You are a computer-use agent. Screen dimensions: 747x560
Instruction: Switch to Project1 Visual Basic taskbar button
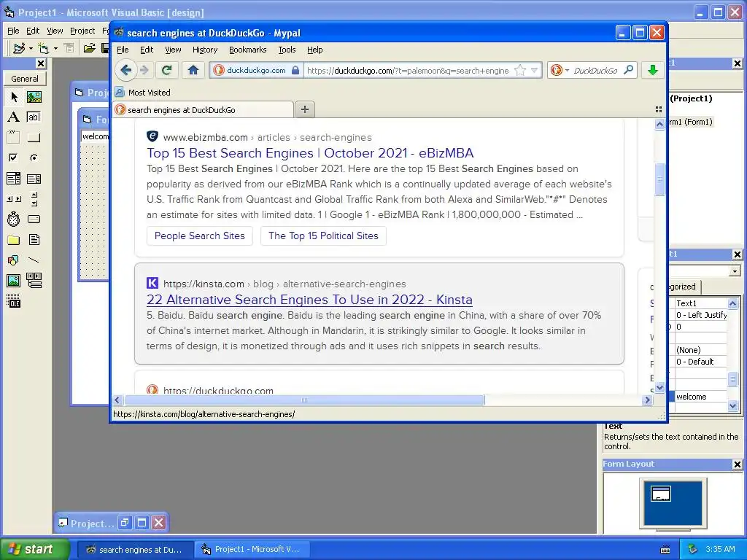(252, 550)
